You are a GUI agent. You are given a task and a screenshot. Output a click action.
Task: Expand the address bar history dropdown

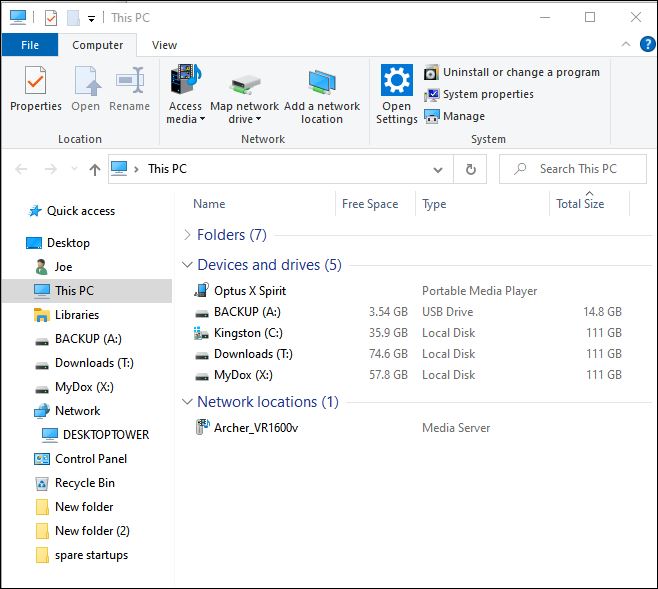point(438,169)
